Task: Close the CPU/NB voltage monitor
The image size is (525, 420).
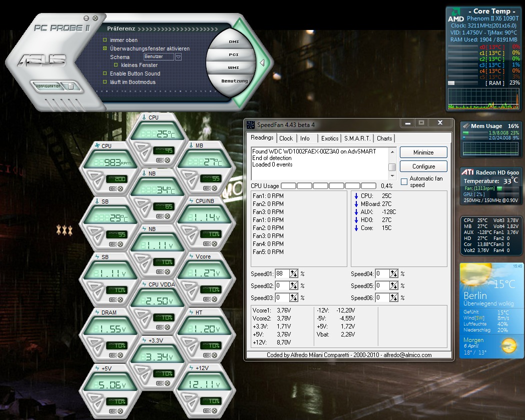Action: pyautogui.click(x=214, y=244)
